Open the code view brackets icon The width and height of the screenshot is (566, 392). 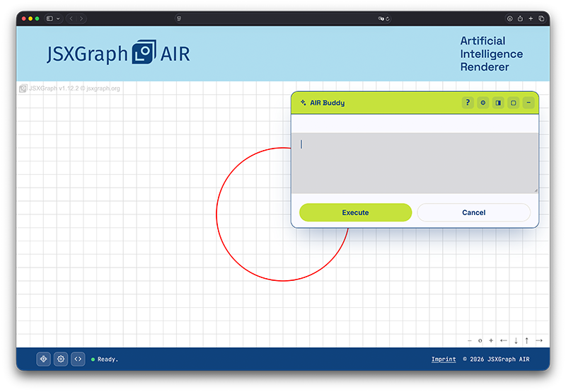coord(78,359)
